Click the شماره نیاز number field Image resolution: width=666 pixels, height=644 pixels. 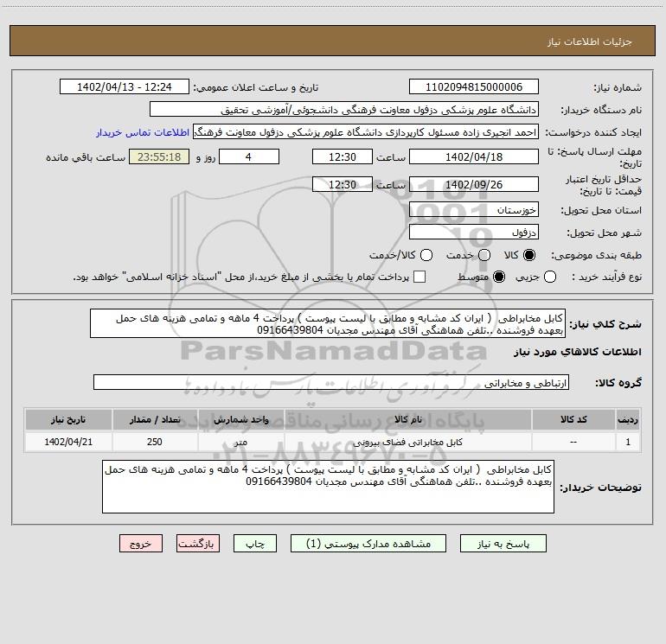click(x=474, y=86)
